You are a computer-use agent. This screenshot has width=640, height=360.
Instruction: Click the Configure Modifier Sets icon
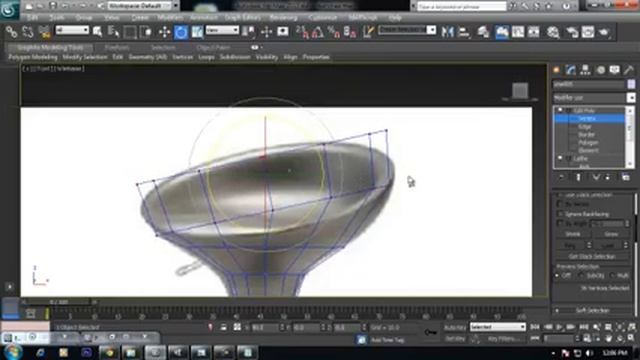(625, 177)
